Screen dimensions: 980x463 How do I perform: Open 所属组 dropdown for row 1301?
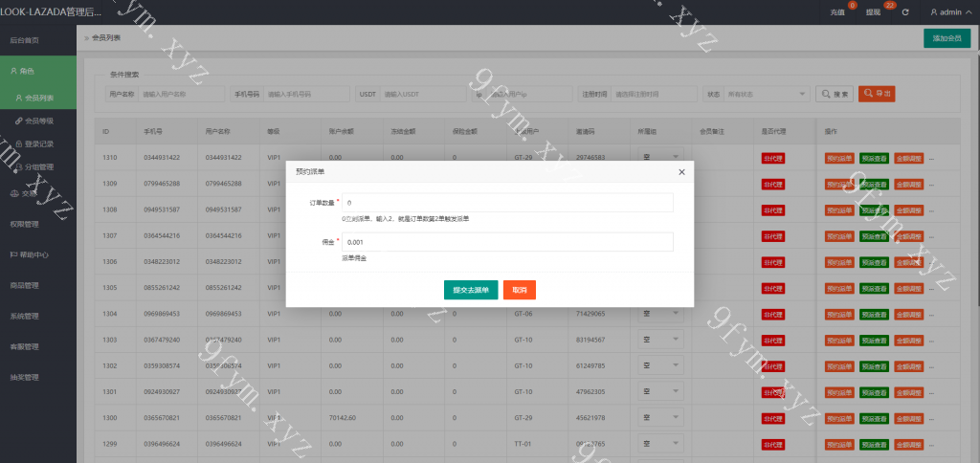(x=660, y=392)
